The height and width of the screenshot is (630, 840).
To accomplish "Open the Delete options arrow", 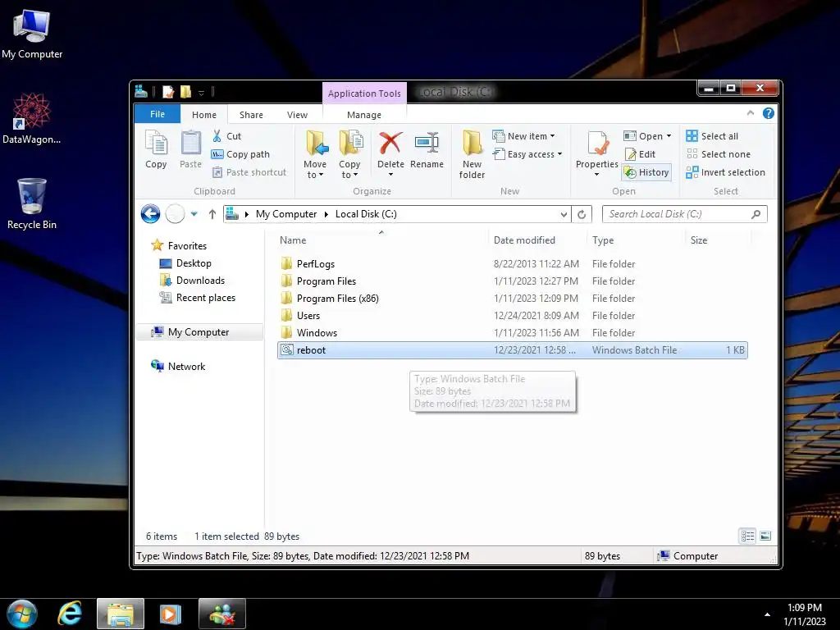I will tap(390, 175).
